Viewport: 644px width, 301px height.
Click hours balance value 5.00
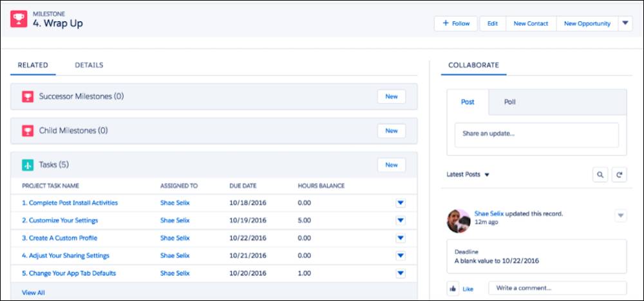point(305,220)
